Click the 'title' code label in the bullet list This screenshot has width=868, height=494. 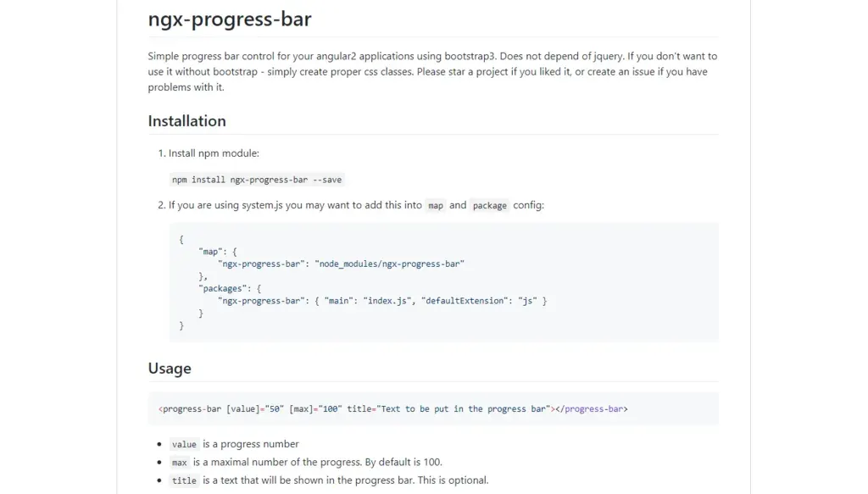click(184, 480)
